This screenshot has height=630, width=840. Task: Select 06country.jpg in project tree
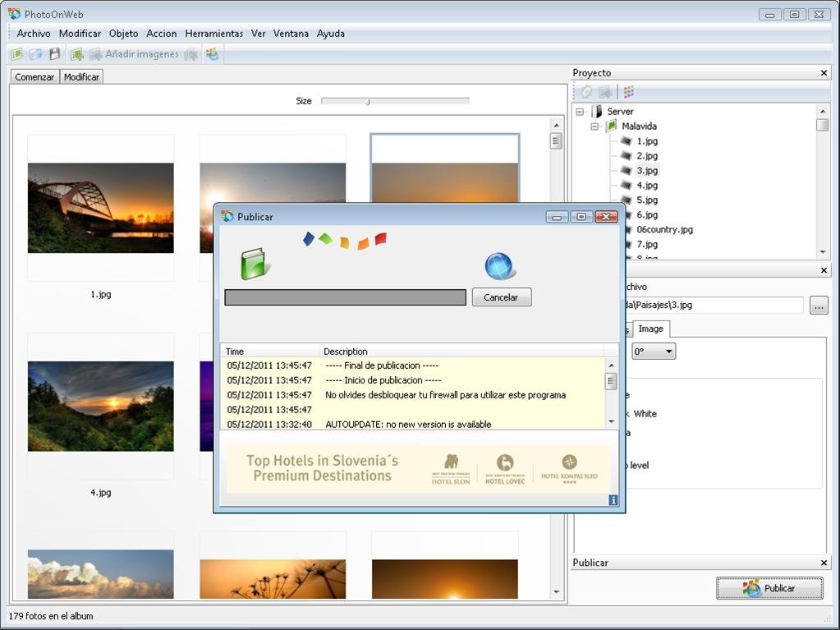pos(664,229)
